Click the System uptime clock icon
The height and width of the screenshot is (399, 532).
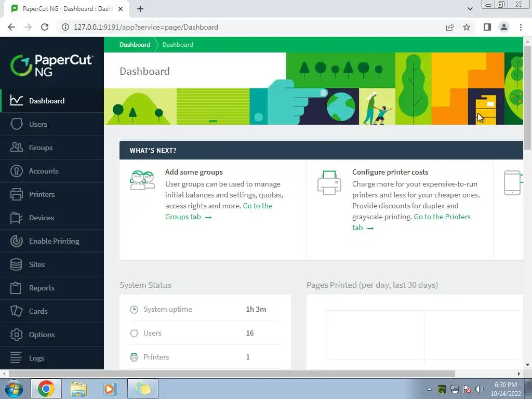[134, 310]
